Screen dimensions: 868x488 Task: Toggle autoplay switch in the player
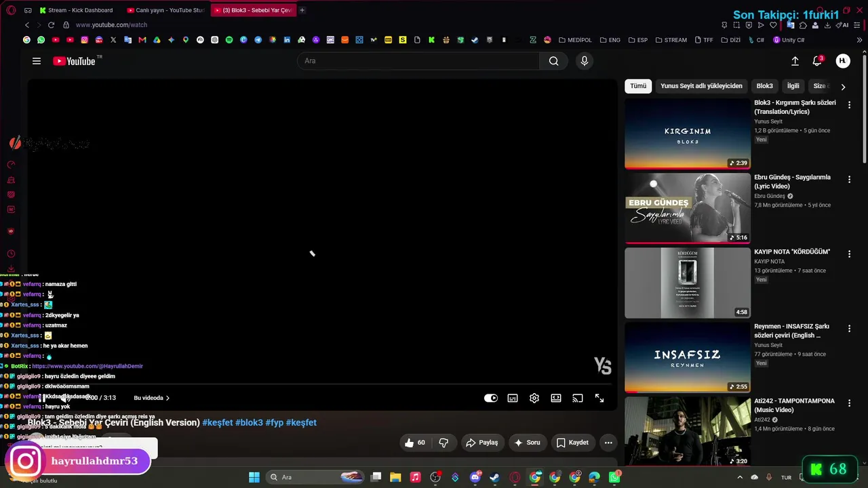tap(491, 398)
